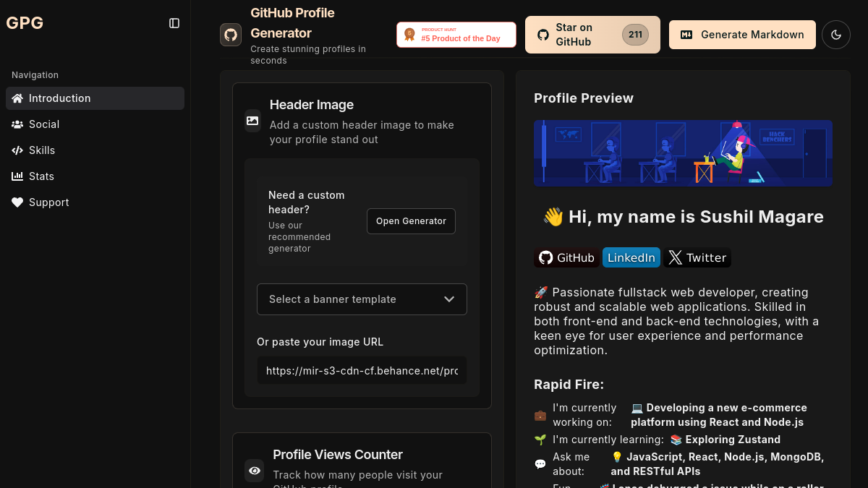Click the 211 star count badge
This screenshot has width=868, height=488.
pos(635,35)
